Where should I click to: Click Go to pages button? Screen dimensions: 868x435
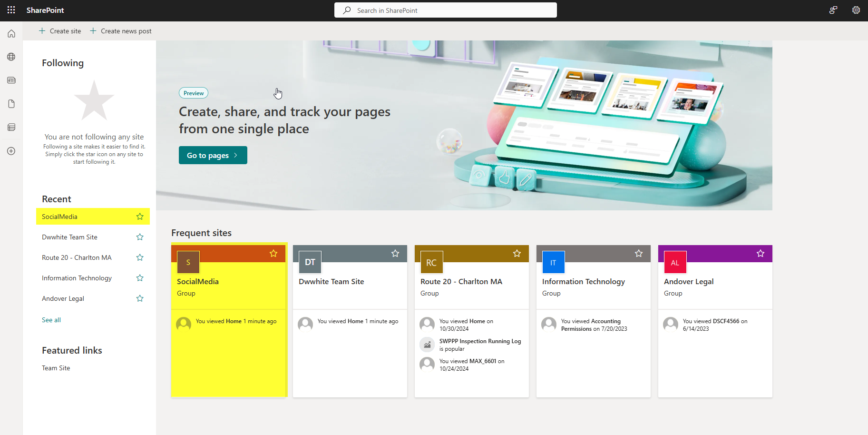point(213,155)
